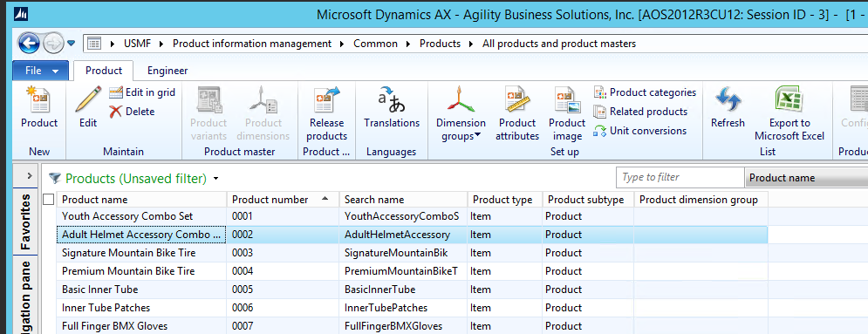868x334 pixels.
Task: Select Premium Mountain Bike Tire row
Action: coord(413,271)
